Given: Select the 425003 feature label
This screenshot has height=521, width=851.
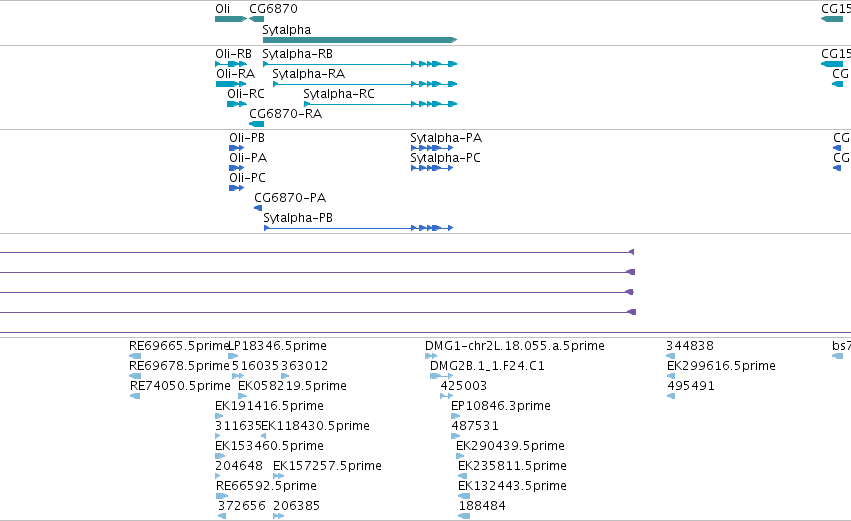Looking at the screenshot, I should (x=464, y=386).
